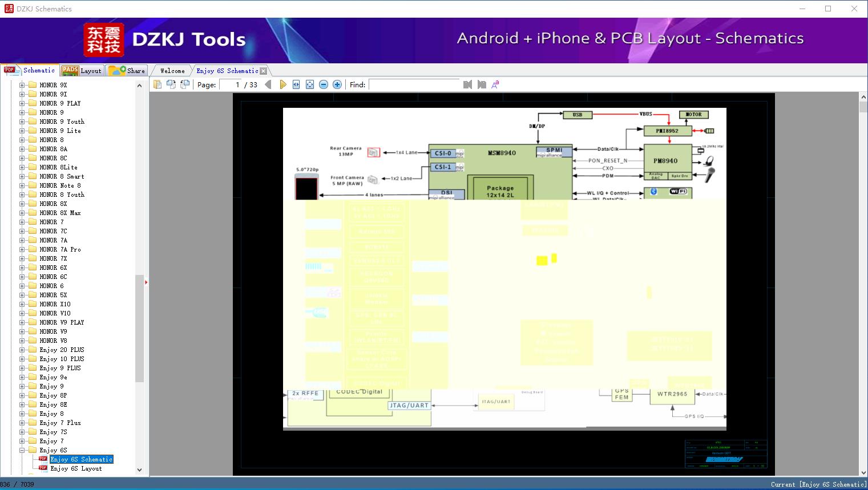Zoom out with the minus icon
Image resolution: width=868 pixels, height=490 pixels.
pos(324,84)
